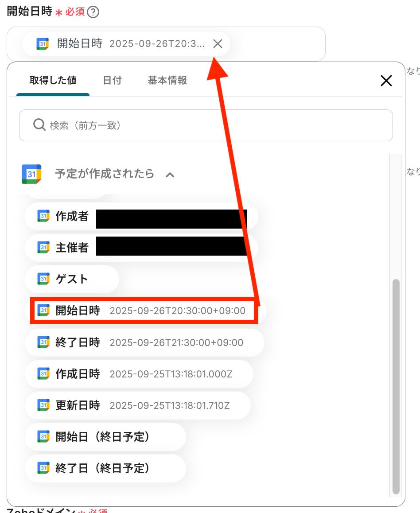Focus the 検索（前方一致）search field
The width and height of the screenshot is (420, 513).
pyautogui.click(x=206, y=125)
